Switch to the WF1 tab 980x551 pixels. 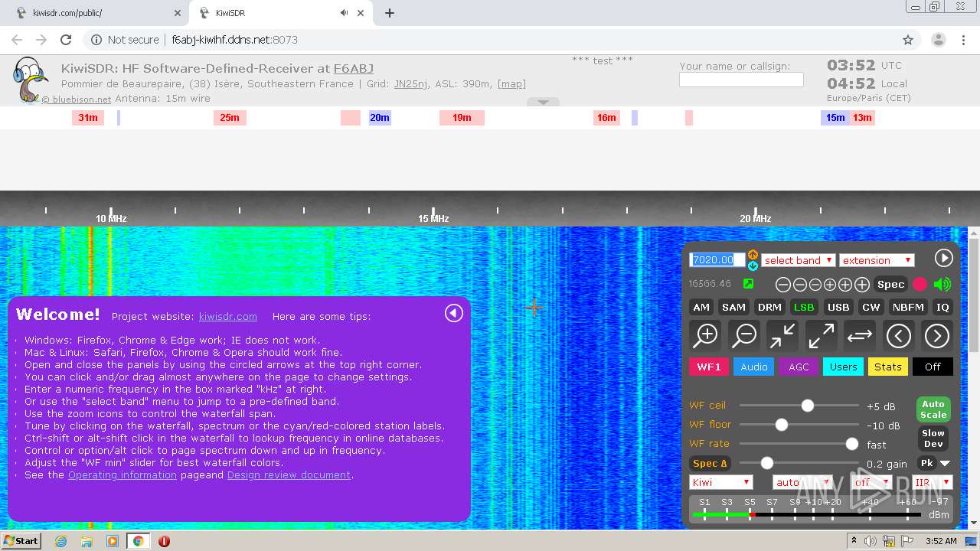click(x=708, y=367)
